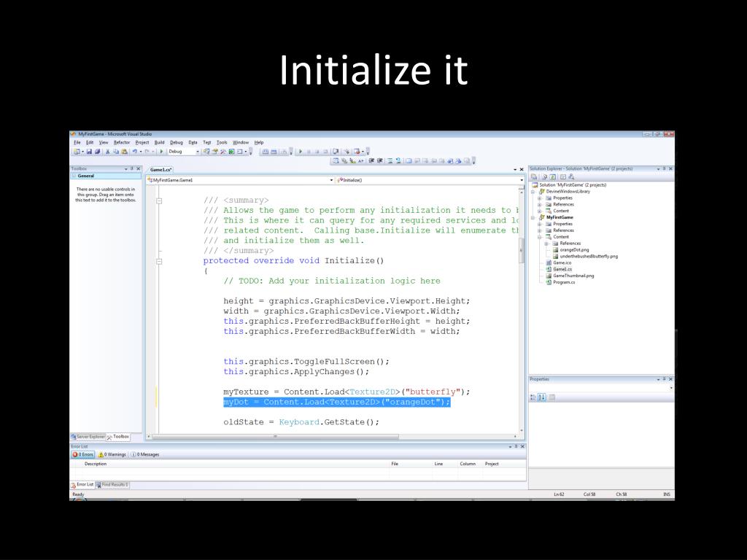
Task: Toggle auto-hide pin on Toolbox panel
Action: click(132, 168)
